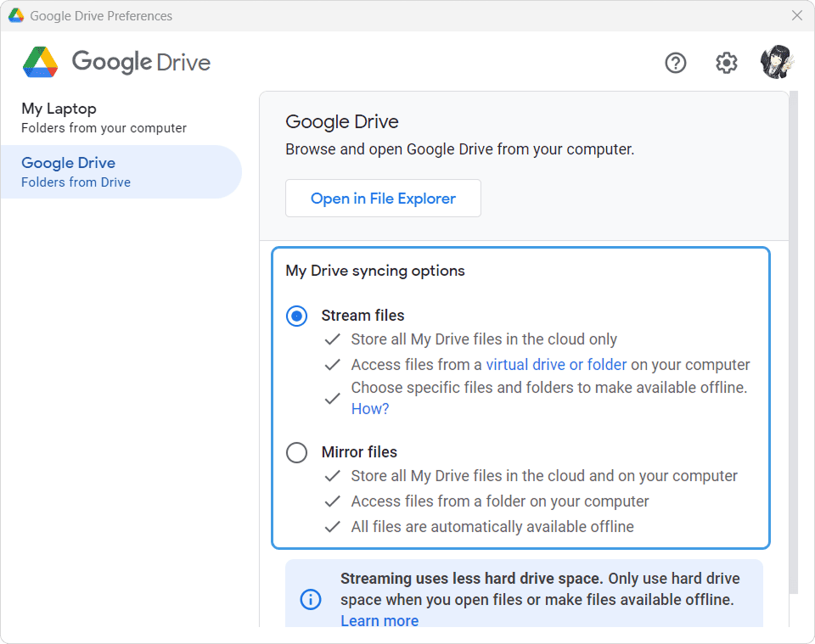The height and width of the screenshot is (644, 815).
Task: Click 'Store all My Drive files in the cloud only'
Action: tap(484, 339)
